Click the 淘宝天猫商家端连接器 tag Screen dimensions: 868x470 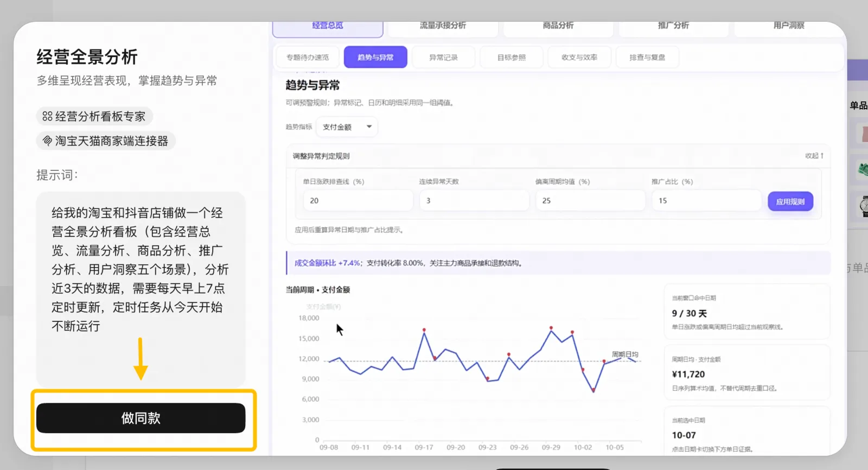pos(106,141)
